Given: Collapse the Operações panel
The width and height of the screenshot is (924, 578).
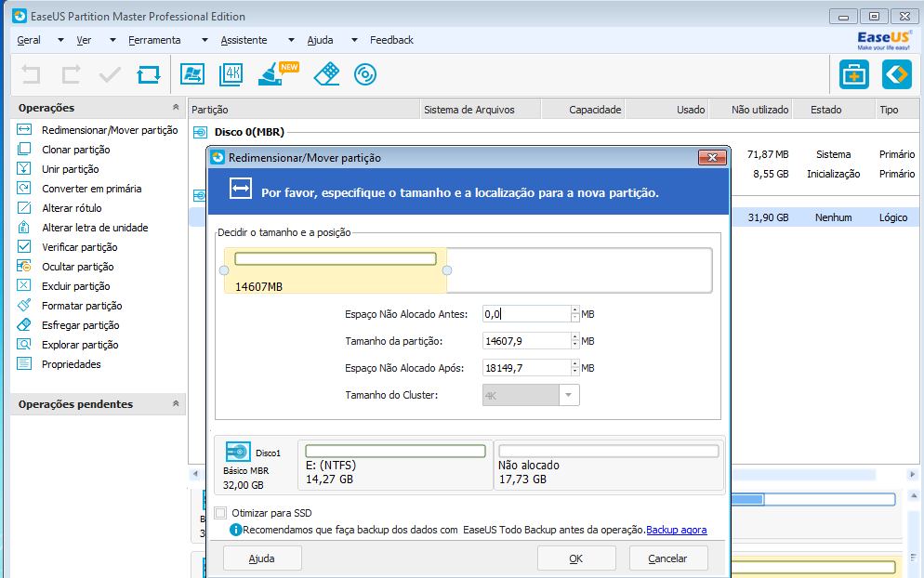Looking at the screenshot, I should pos(176,107).
